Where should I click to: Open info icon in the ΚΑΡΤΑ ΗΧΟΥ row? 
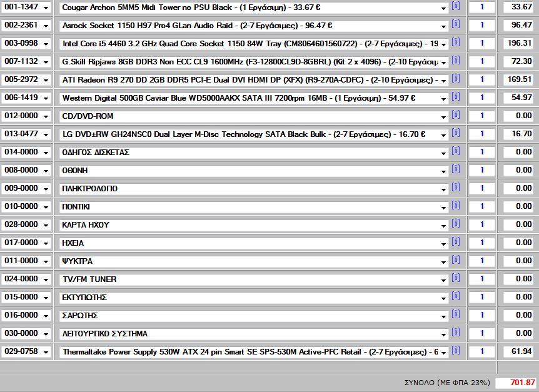coord(455,224)
